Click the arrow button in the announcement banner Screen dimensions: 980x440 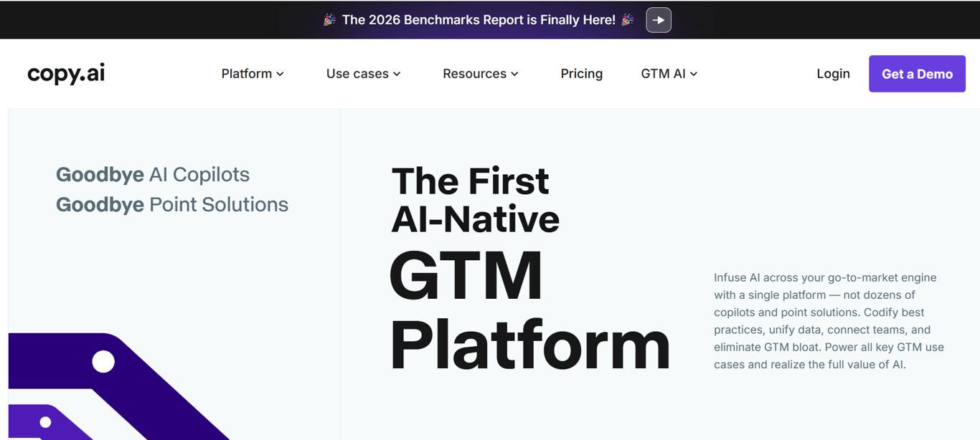[659, 20]
